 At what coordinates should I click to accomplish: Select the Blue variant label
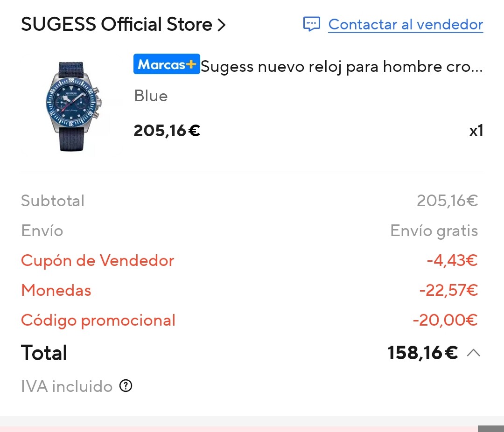point(151,96)
